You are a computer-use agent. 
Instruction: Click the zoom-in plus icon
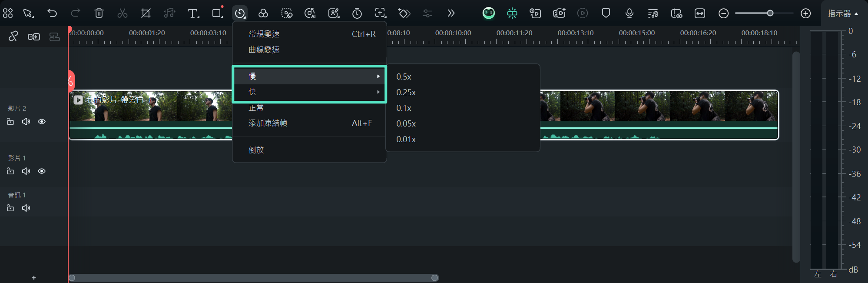point(805,13)
